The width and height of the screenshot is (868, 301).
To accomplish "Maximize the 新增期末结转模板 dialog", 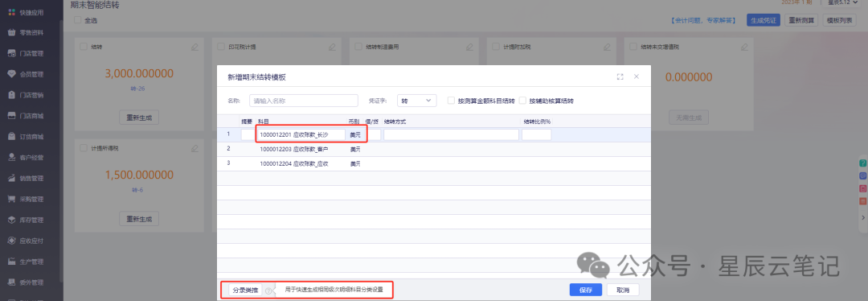I will [x=620, y=77].
